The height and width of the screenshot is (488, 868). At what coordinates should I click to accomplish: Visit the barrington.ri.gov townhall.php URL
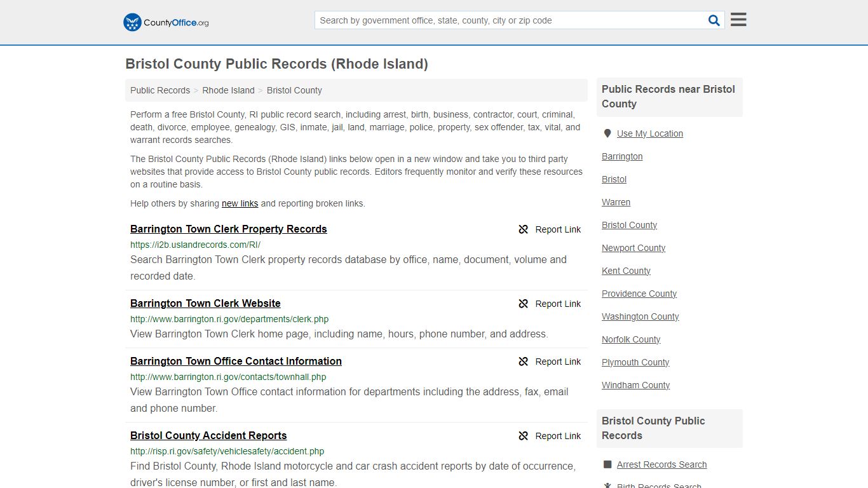228,377
